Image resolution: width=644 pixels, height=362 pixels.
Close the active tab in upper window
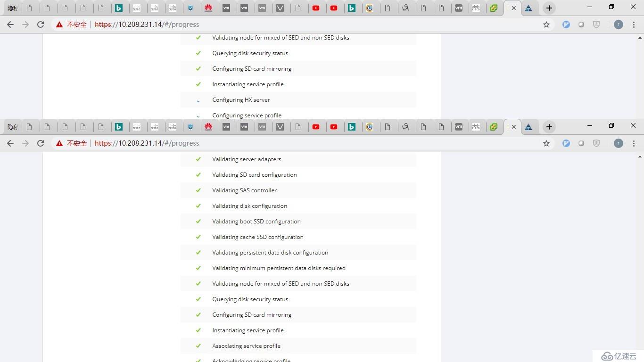click(x=513, y=8)
